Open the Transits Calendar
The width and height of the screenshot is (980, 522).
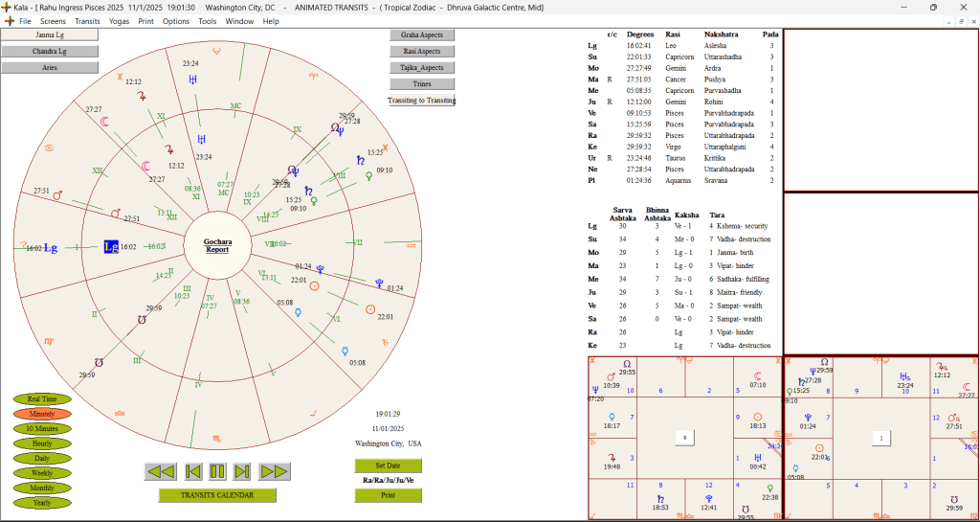point(217,495)
